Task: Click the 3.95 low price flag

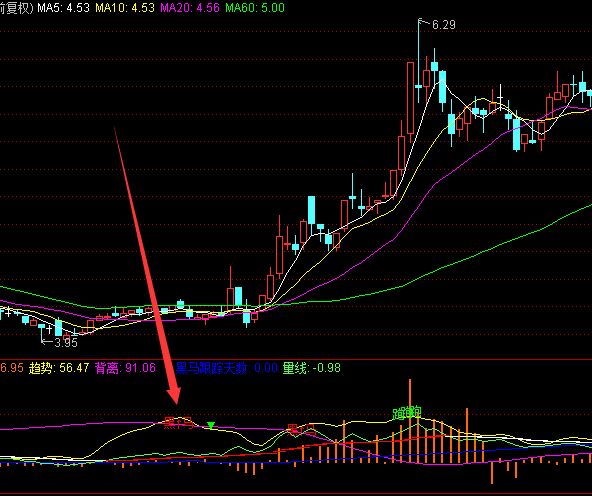Action: point(61,342)
